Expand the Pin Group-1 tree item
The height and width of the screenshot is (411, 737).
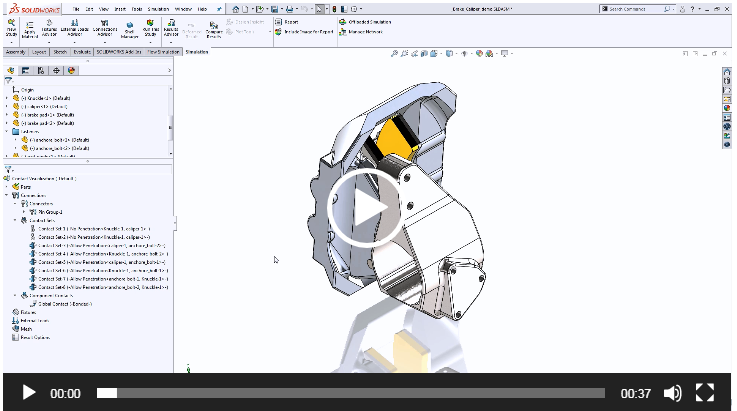click(23, 212)
